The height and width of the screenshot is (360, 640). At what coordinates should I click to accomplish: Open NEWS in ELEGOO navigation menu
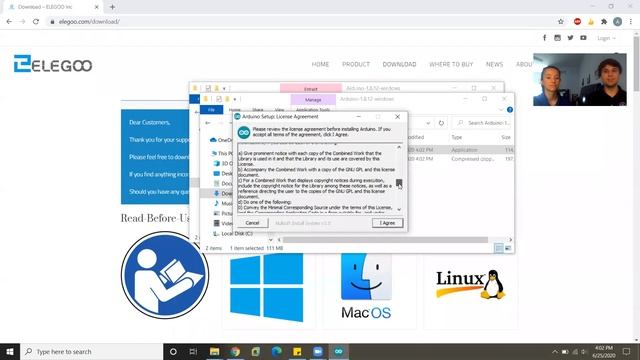(494, 64)
